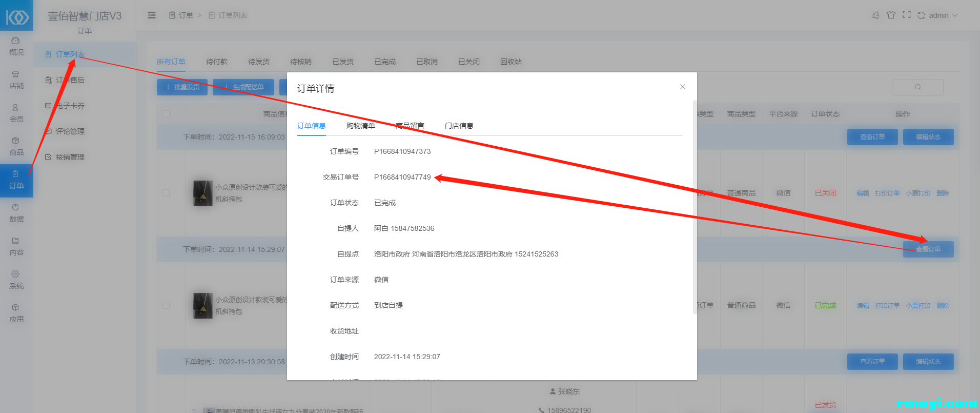Click 删除 link in the 已关闭 row
Screen dimensions: 980x413
943,193
